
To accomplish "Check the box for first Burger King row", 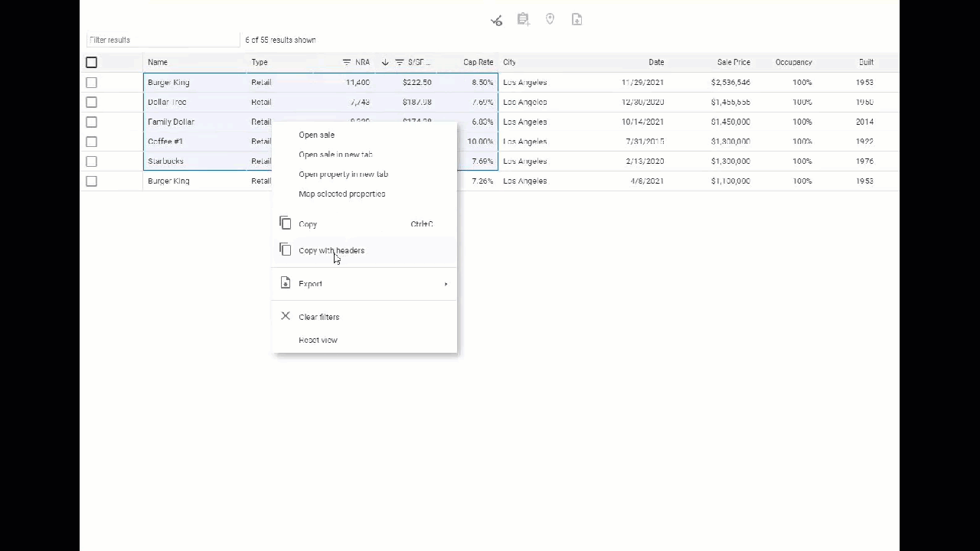I will pos(91,82).
